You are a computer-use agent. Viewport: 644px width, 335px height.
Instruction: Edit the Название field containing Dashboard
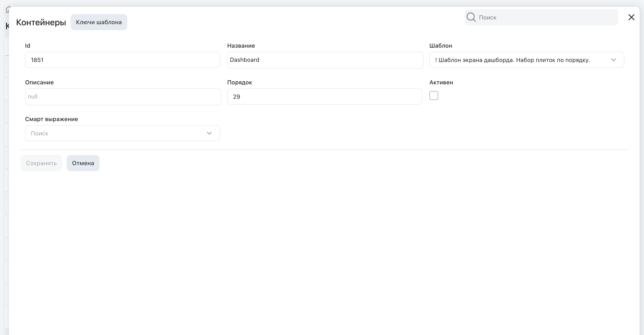click(325, 60)
